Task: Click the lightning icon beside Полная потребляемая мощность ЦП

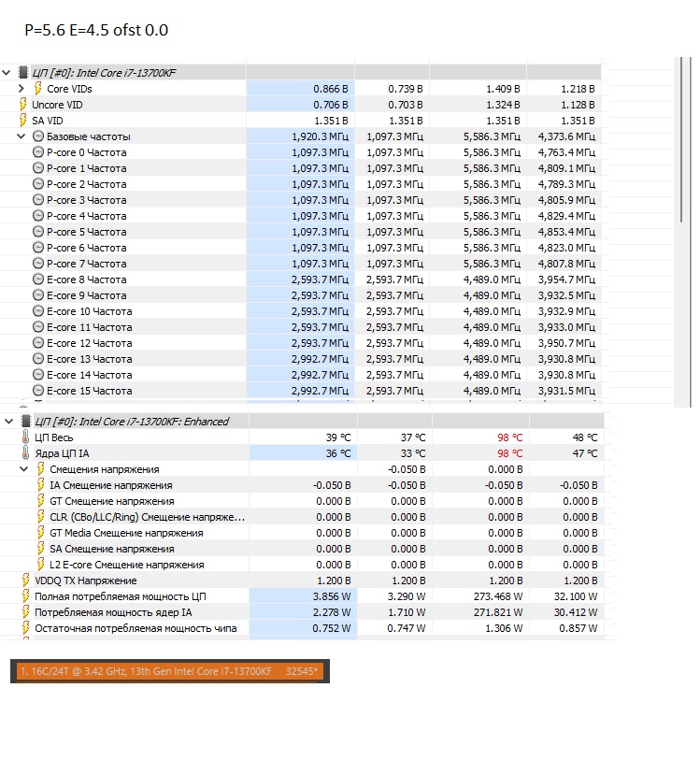Action: point(25,596)
